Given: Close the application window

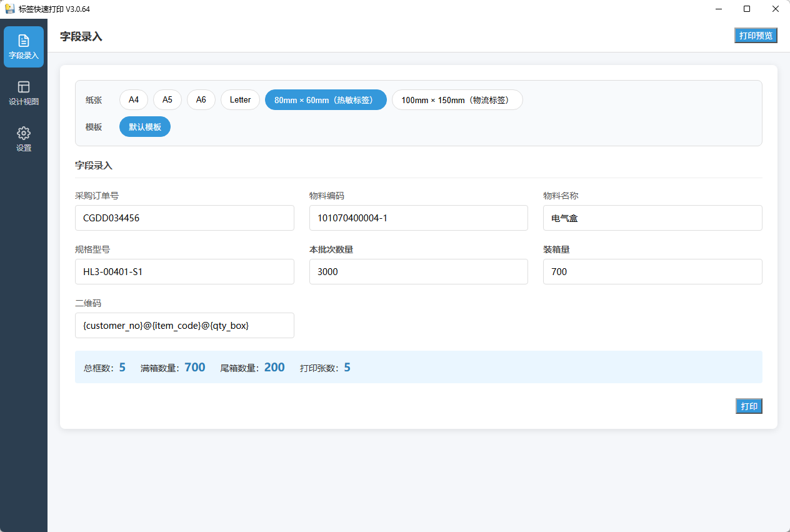Looking at the screenshot, I should click(776, 9).
